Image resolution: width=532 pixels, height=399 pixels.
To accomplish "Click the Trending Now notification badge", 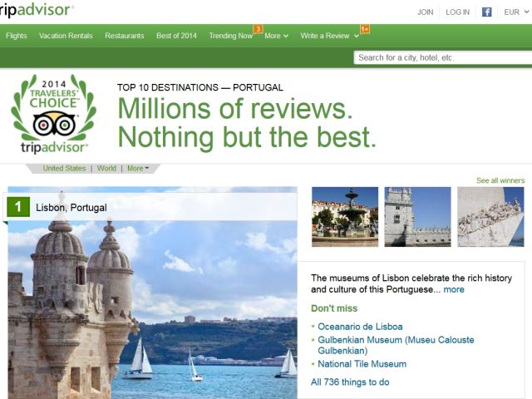I will [258, 29].
